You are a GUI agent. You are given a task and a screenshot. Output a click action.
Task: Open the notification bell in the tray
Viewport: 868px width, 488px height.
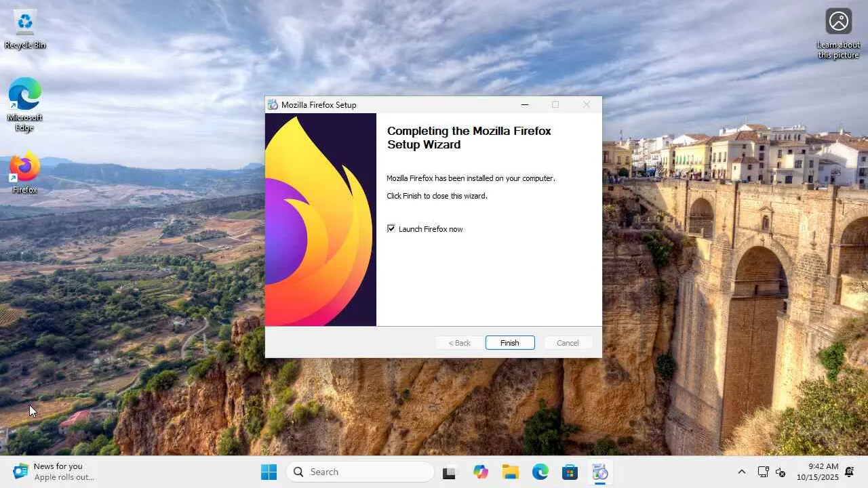click(x=849, y=472)
